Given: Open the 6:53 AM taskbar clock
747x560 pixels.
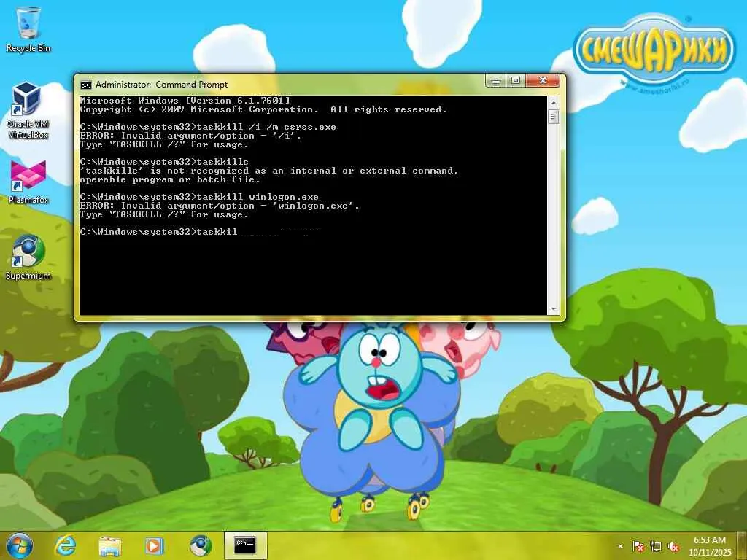Looking at the screenshot, I should pyautogui.click(x=709, y=546).
